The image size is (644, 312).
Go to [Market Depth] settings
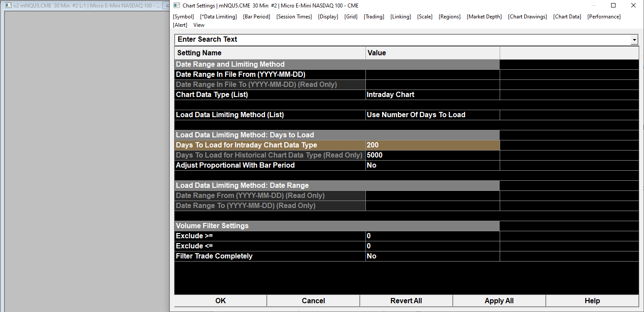[x=484, y=17]
